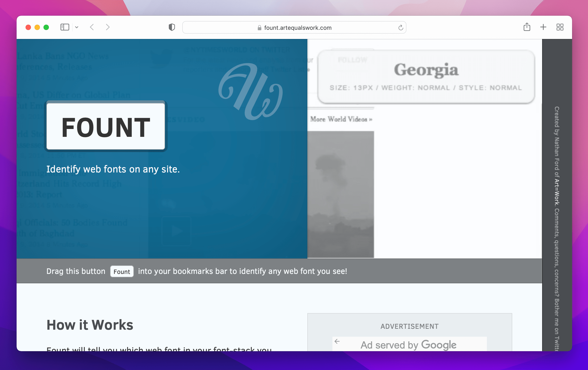The width and height of the screenshot is (588, 370).
Task: Click the Fount bookmarklet button
Action: pyautogui.click(x=122, y=271)
